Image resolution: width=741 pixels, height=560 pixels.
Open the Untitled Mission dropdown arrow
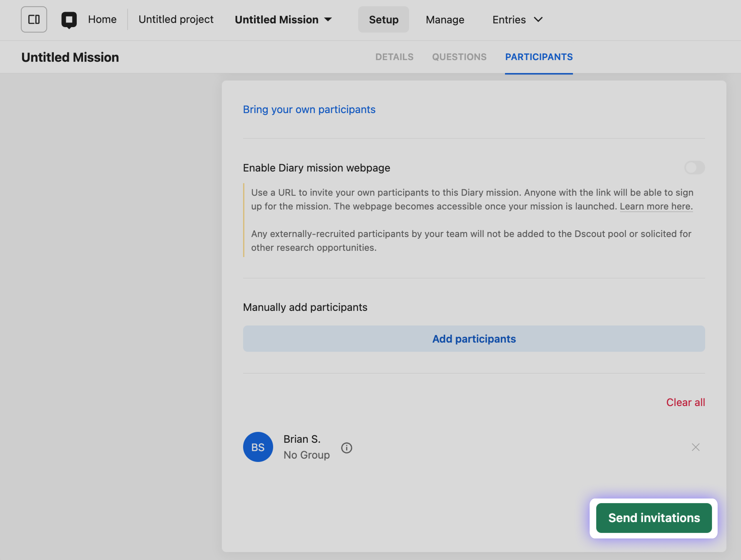pyautogui.click(x=328, y=19)
